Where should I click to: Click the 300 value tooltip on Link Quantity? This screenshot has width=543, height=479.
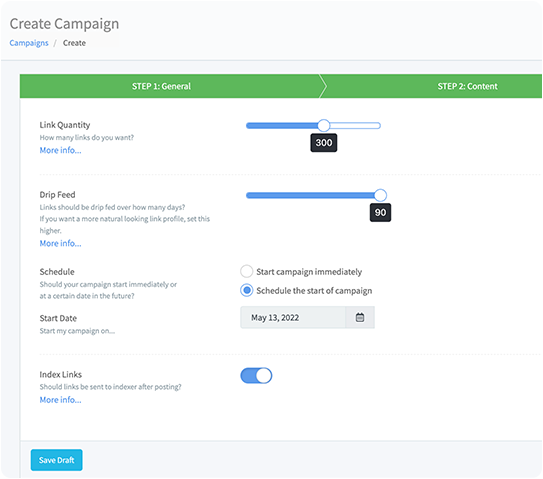click(x=324, y=143)
